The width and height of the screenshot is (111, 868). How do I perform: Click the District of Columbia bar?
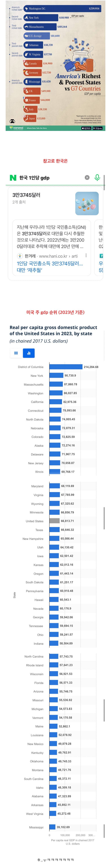tap(66, 367)
